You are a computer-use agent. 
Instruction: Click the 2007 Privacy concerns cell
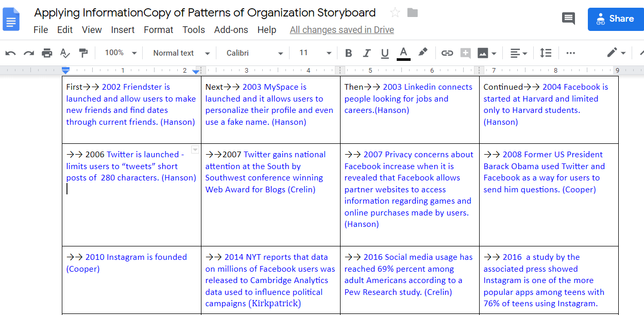point(409,189)
